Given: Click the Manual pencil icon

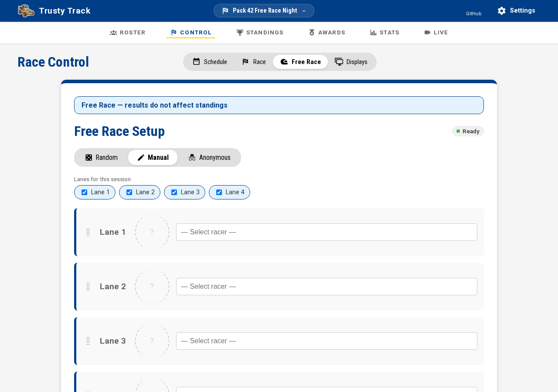Looking at the screenshot, I should coord(141,158).
